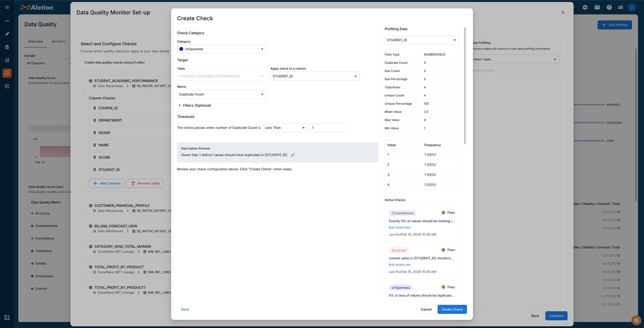Click the pencil edit icon in Description Preview
This screenshot has width=644, height=328.
pos(293,155)
